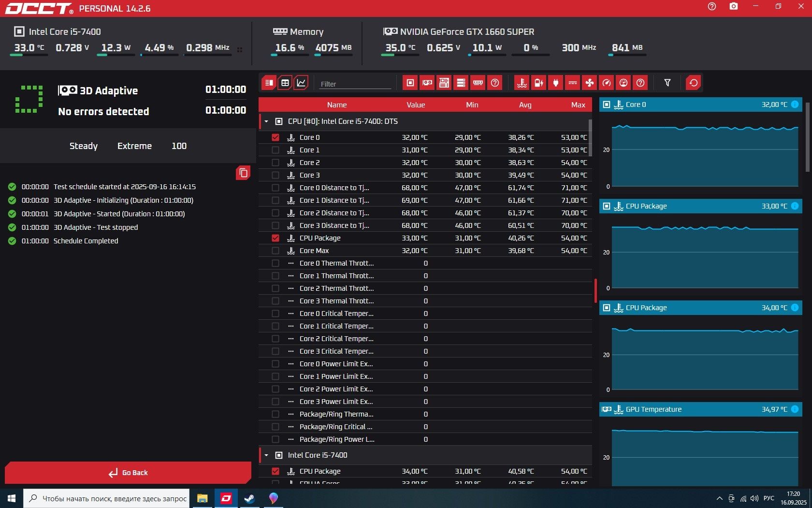Image resolution: width=812 pixels, height=508 pixels.
Task: Check the Core 2 sensor checkbox
Action: point(275,163)
